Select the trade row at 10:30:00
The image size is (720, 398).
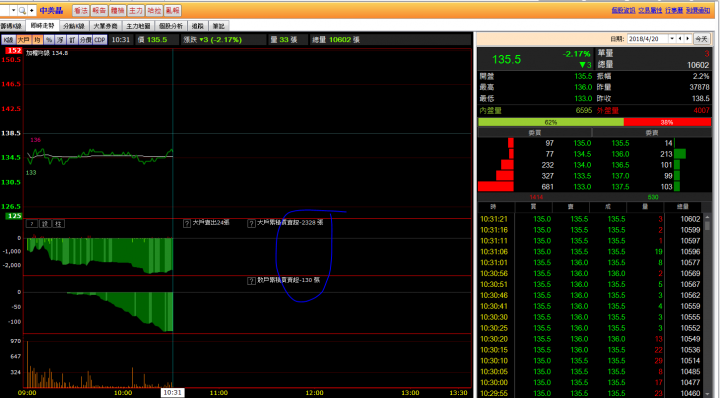click(x=591, y=382)
